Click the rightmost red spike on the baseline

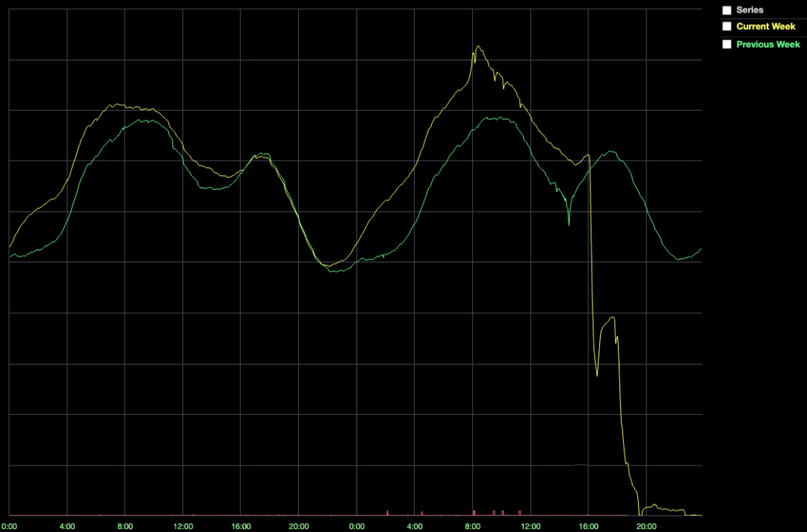pyautogui.click(x=519, y=513)
